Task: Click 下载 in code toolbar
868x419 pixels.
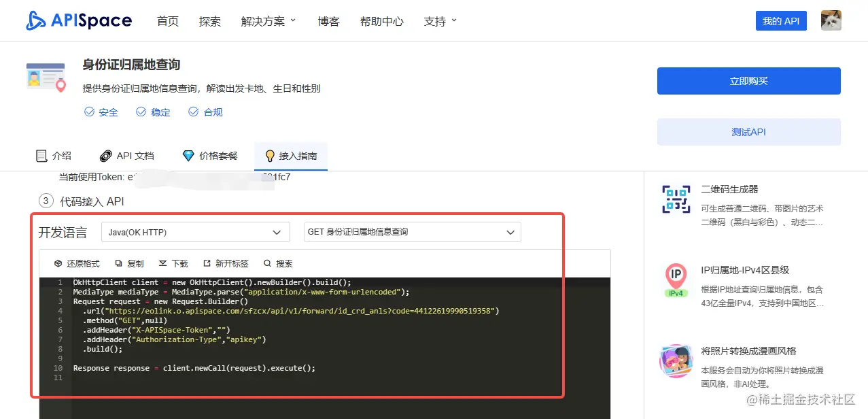Action: coord(173,263)
